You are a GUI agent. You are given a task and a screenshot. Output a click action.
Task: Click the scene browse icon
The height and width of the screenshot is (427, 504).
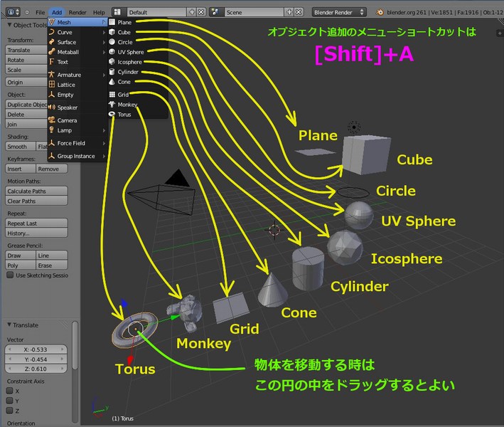point(215,12)
